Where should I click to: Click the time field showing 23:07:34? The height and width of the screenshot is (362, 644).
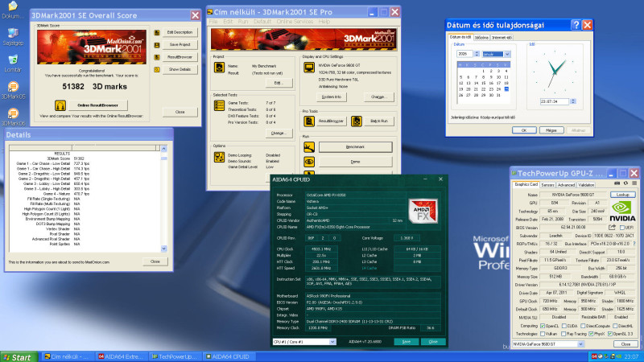(555, 101)
